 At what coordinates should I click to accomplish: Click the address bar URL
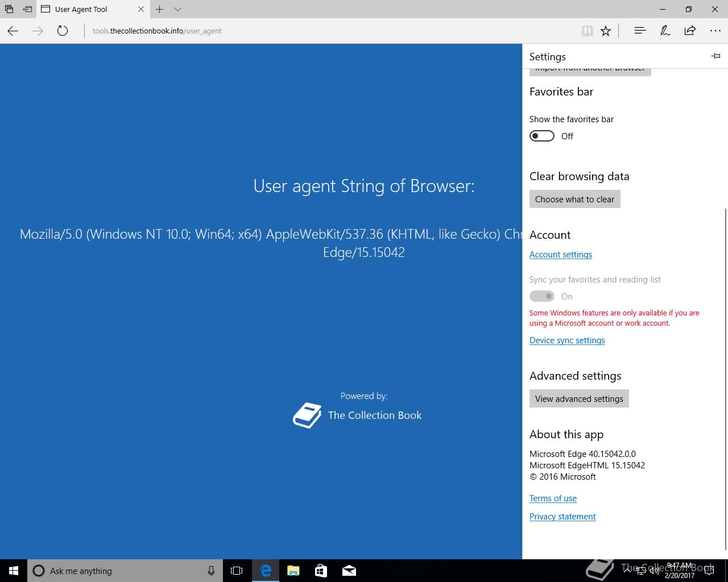click(157, 31)
